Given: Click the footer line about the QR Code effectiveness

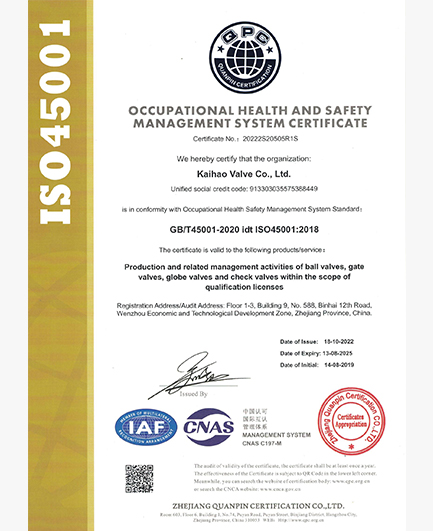Looking at the screenshot, I should coord(285,473).
